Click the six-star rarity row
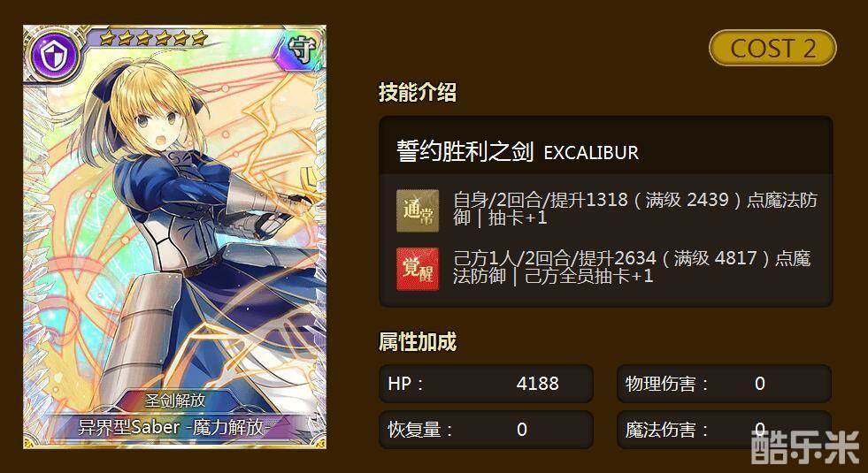 [x=155, y=38]
